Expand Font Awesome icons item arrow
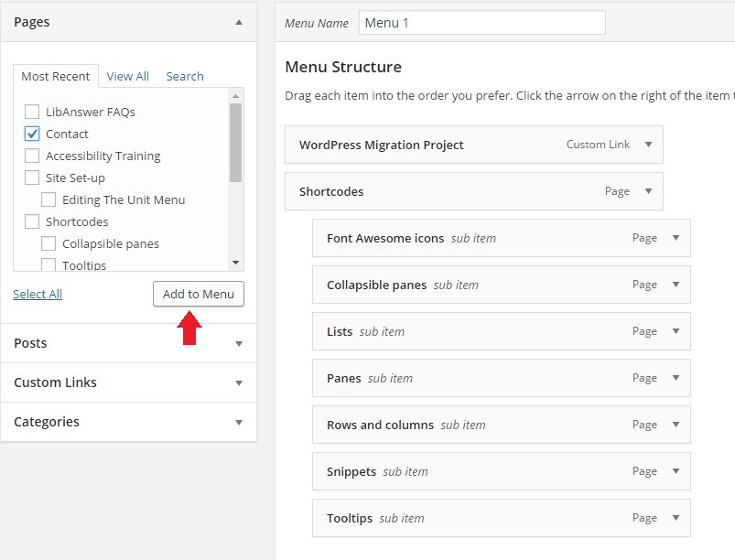Image resolution: width=735 pixels, height=560 pixels. tap(676, 238)
